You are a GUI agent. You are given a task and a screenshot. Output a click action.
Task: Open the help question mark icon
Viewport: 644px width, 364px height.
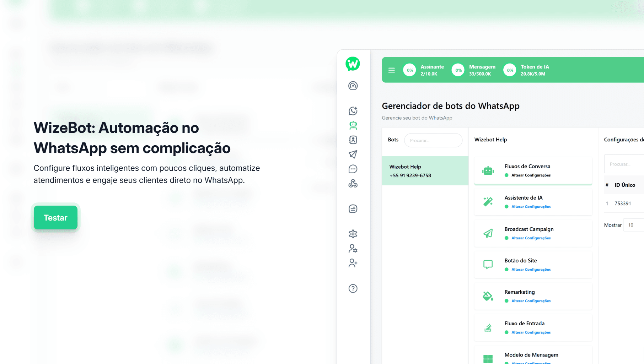(353, 288)
